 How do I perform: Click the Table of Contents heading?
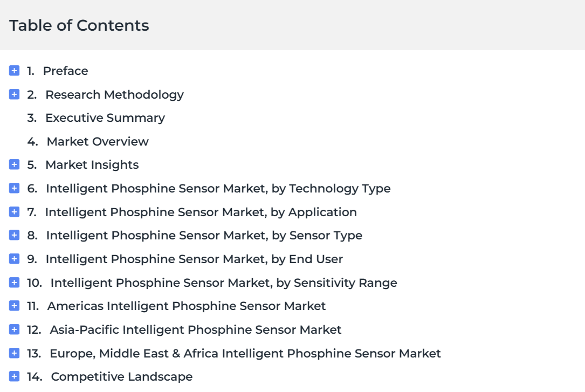pyautogui.click(x=79, y=25)
